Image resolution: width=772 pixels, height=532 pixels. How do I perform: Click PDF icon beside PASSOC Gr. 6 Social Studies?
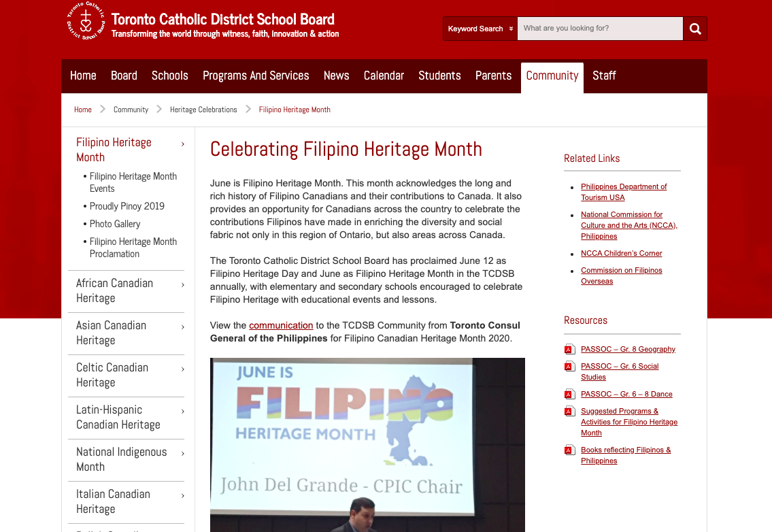[x=569, y=367]
